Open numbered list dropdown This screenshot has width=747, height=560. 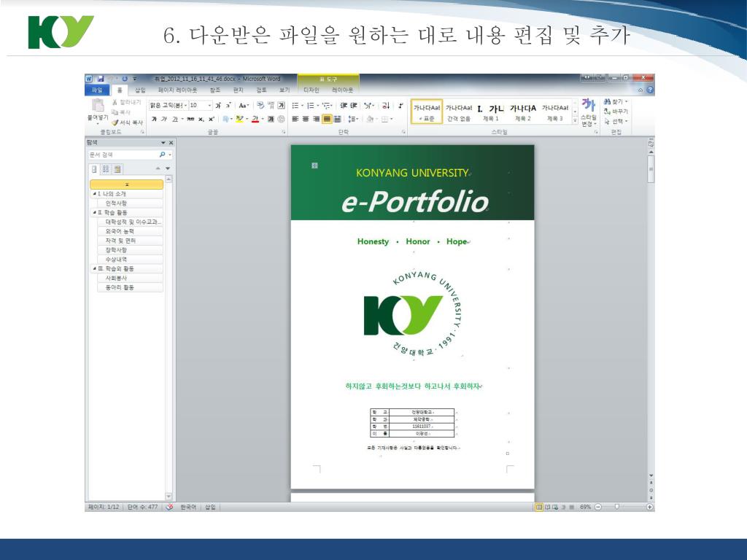coord(317,105)
